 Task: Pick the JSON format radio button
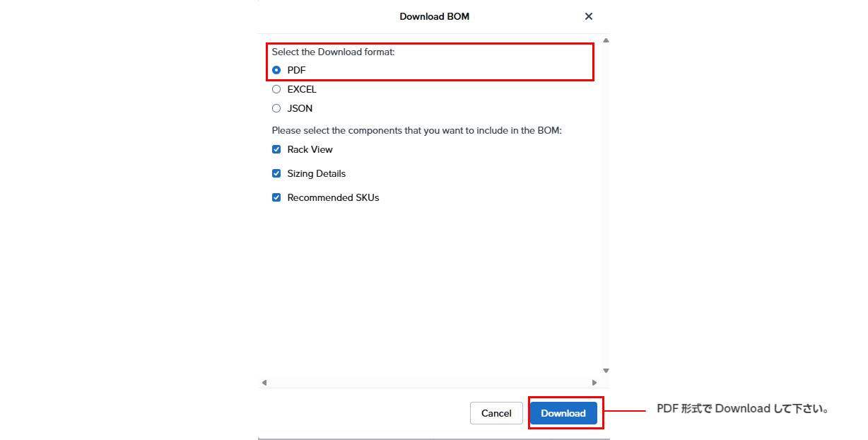(x=276, y=108)
